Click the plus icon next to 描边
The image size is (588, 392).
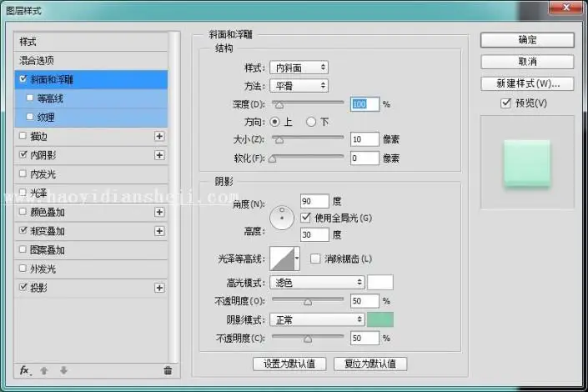159,136
